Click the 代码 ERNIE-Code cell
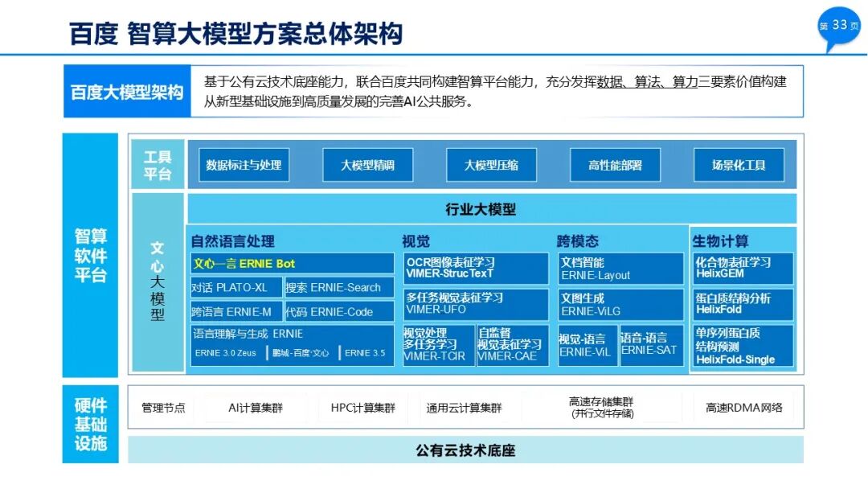 tap(339, 312)
